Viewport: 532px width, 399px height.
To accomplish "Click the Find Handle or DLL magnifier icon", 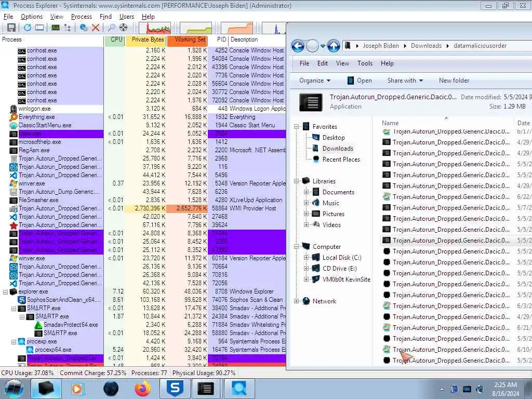I will pyautogui.click(x=111, y=28).
